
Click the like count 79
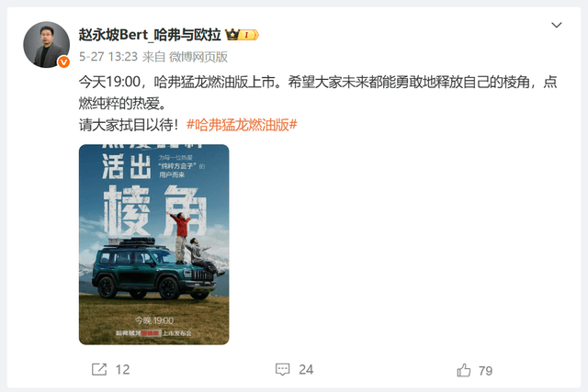[486, 371]
